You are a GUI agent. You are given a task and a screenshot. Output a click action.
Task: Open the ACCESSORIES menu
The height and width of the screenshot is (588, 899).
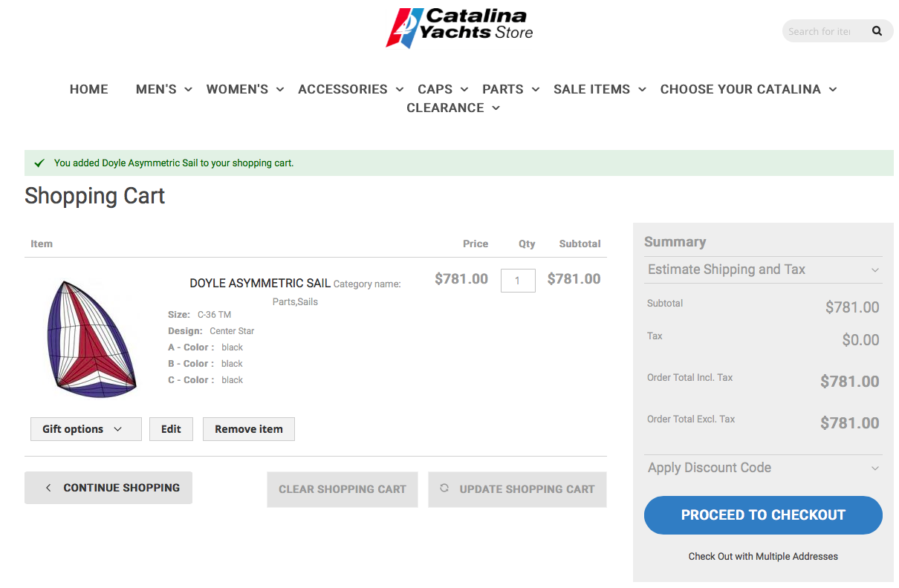click(x=343, y=89)
